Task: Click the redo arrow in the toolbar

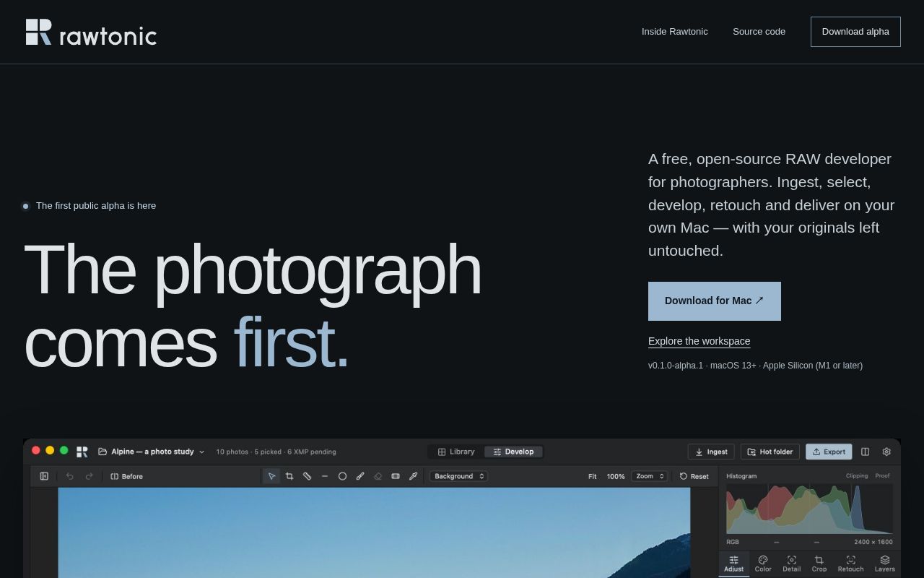Action: click(x=90, y=476)
